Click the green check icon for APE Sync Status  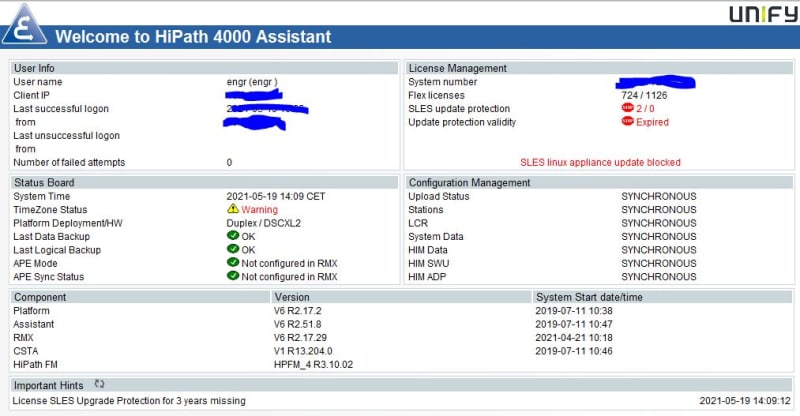tap(233, 276)
